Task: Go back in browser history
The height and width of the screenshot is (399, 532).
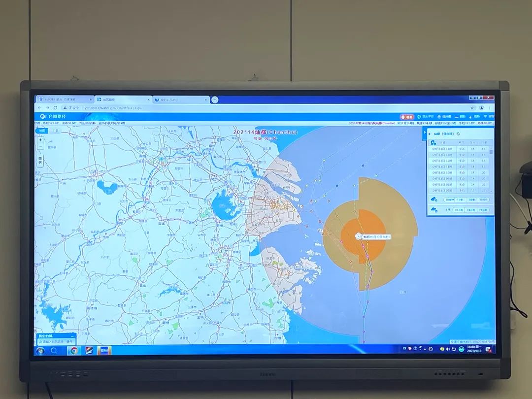Action: click(x=40, y=107)
